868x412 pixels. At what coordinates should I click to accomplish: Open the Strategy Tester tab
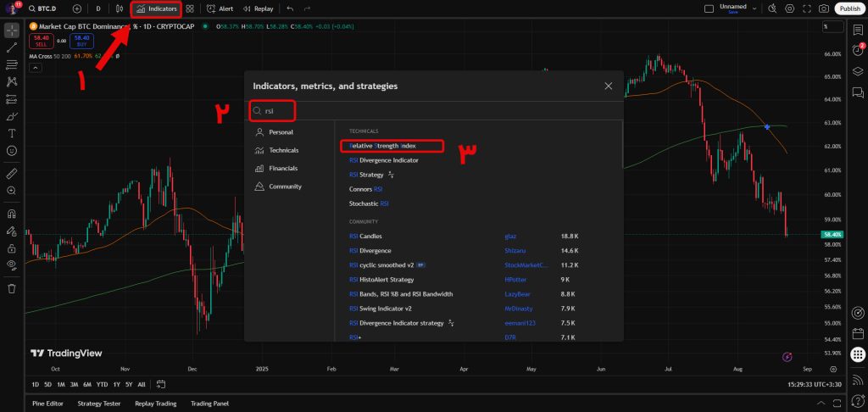pyautogui.click(x=98, y=404)
